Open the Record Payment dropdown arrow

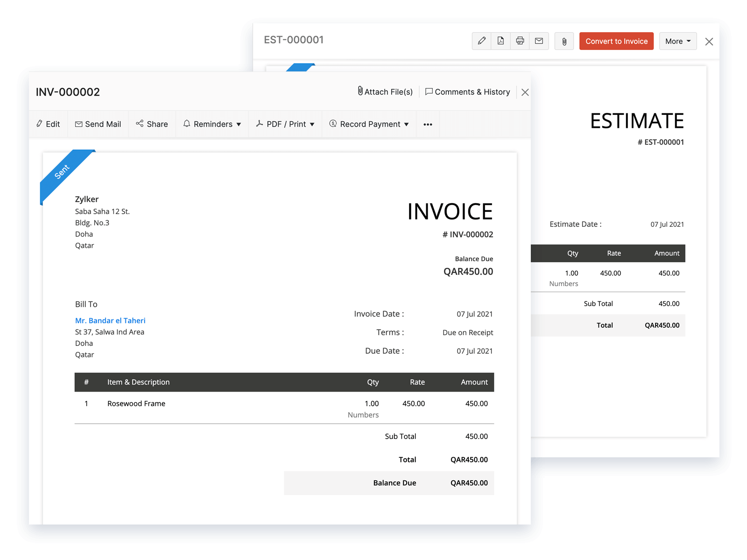pos(407,124)
